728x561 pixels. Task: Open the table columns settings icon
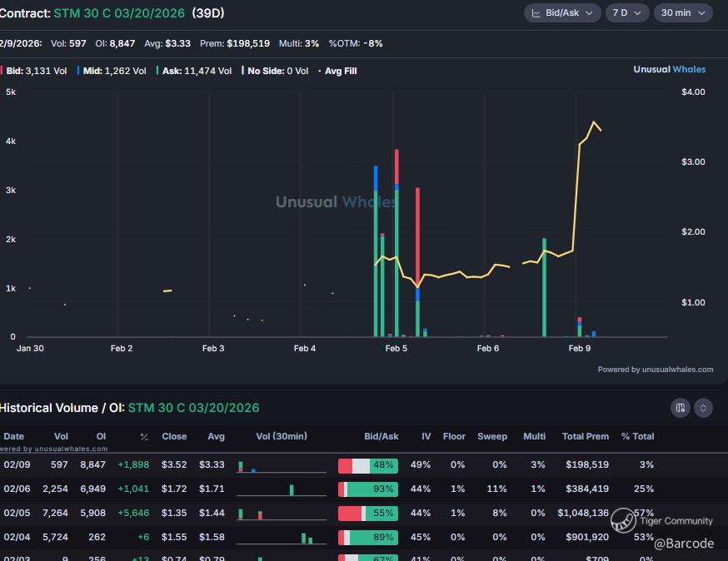point(681,408)
